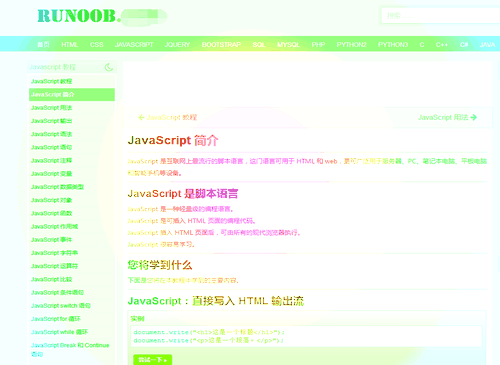Open the JQUERY nav item
Screen dimensions: 500x365
coord(177,45)
